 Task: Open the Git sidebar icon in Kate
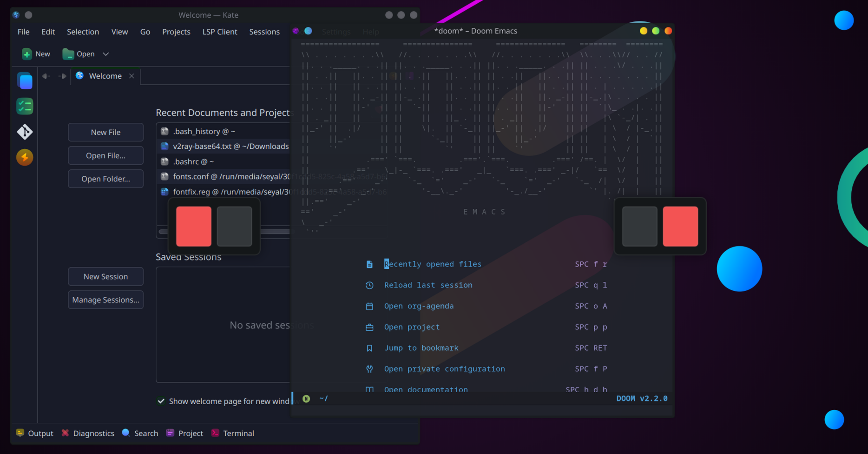pyautogui.click(x=25, y=132)
